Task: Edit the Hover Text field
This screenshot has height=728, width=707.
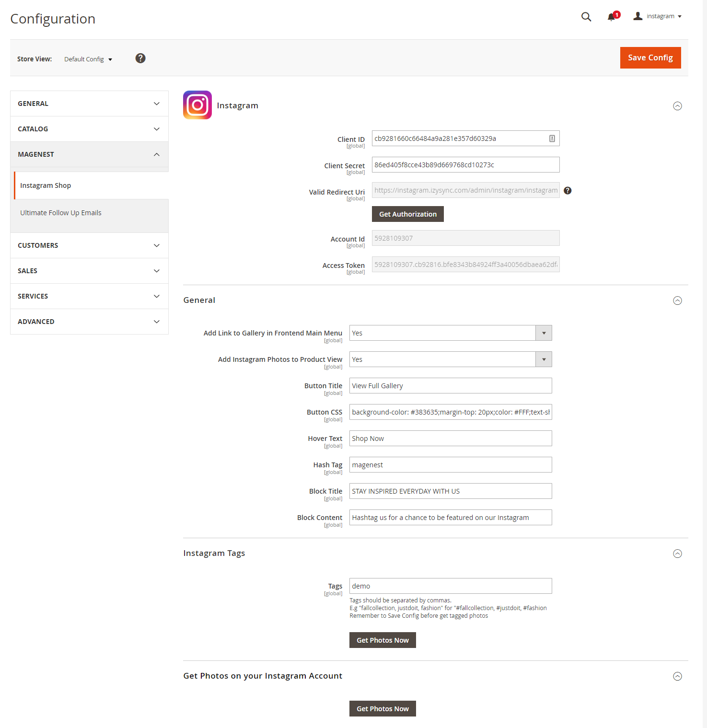Action: [x=451, y=439]
